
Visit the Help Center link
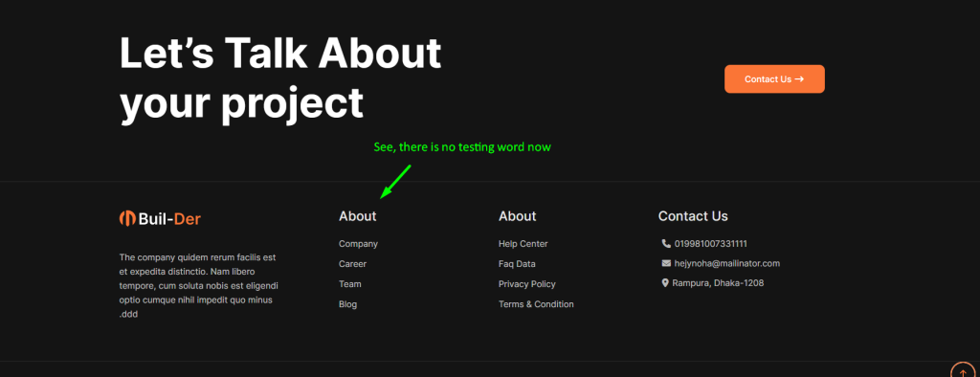523,244
